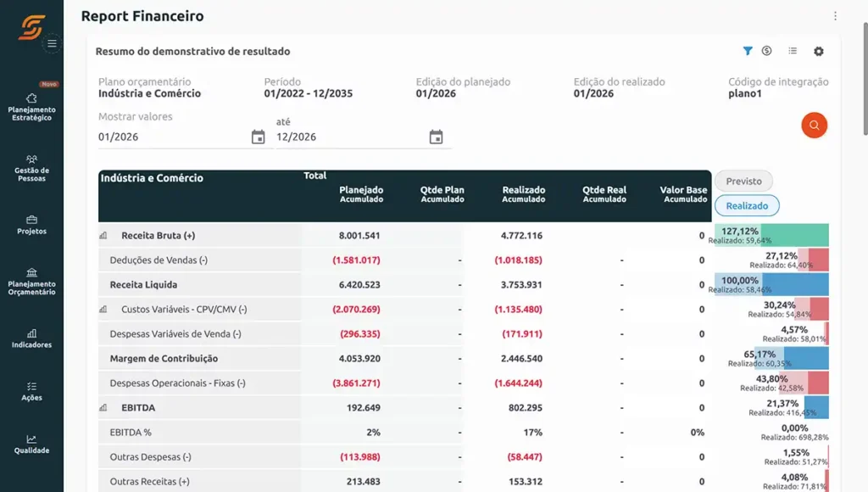Click the EBITDA % row label
The image size is (868, 492).
point(131,432)
